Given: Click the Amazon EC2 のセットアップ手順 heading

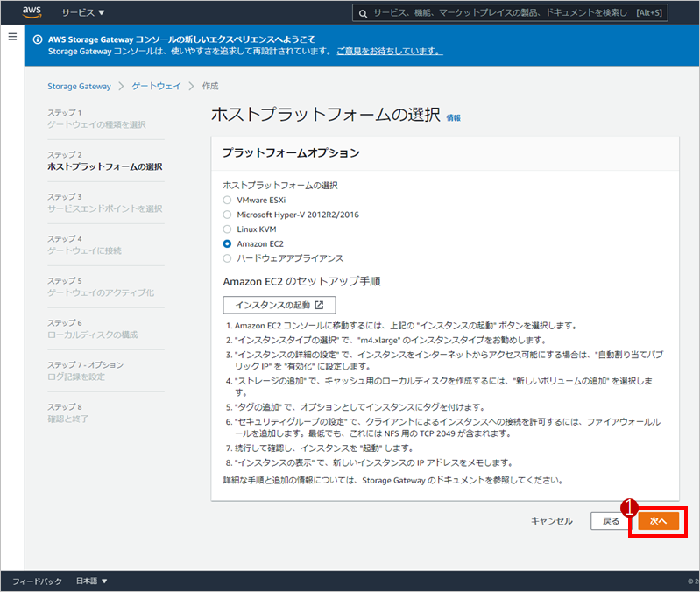Looking at the screenshot, I should [x=301, y=281].
